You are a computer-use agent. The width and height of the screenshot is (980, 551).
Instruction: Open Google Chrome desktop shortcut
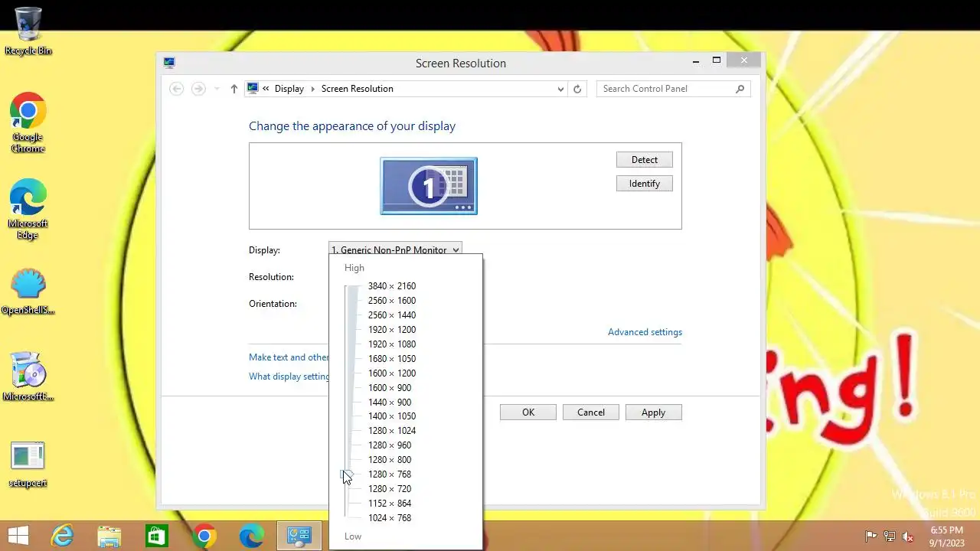pyautogui.click(x=28, y=122)
